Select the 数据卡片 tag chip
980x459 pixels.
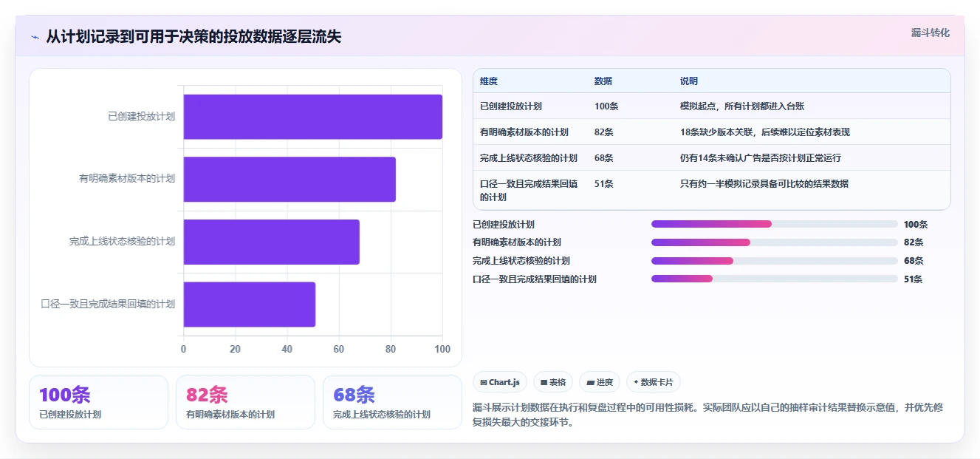pyautogui.click(x=654, y=382)
